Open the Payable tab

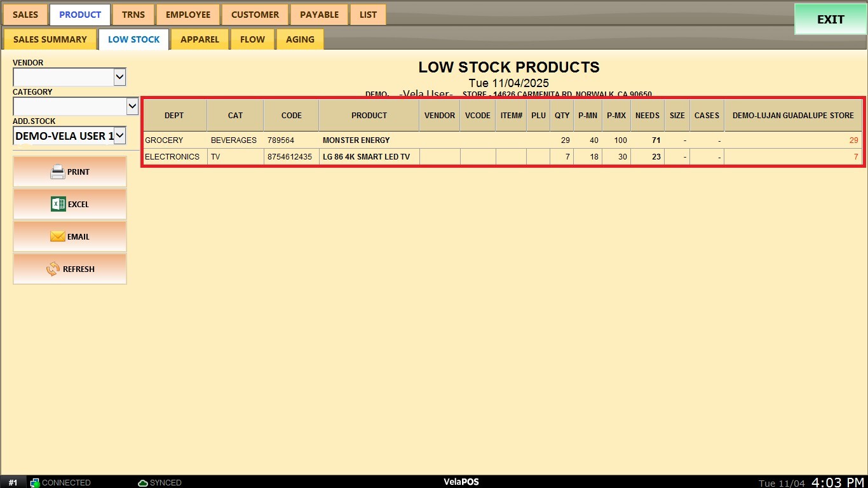(x=319, y=15)
